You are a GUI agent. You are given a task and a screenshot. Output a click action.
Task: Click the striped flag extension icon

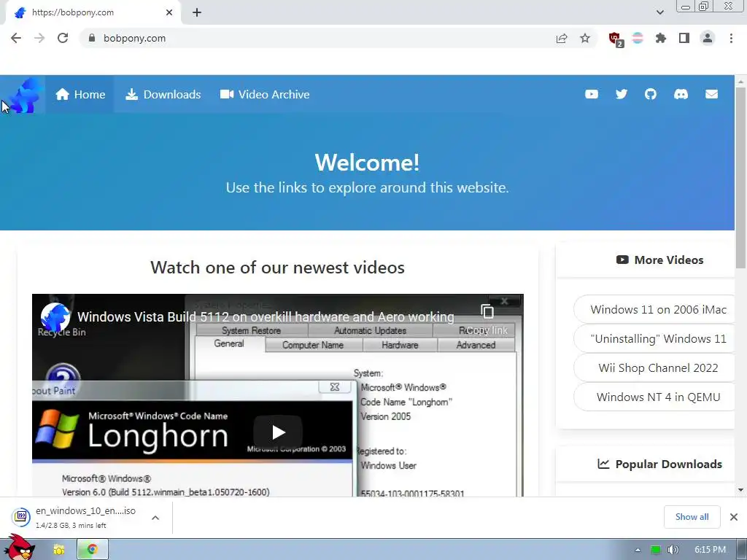(638, 38)
